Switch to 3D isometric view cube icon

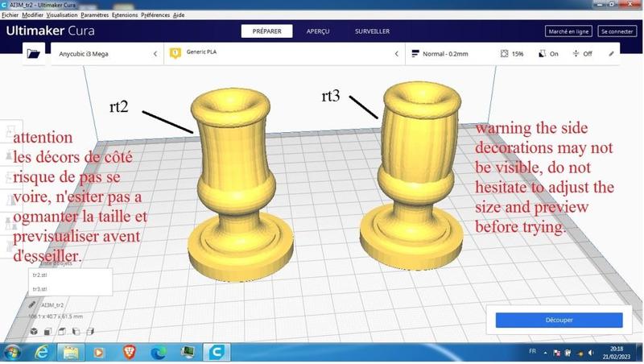[x=34, y=331]
